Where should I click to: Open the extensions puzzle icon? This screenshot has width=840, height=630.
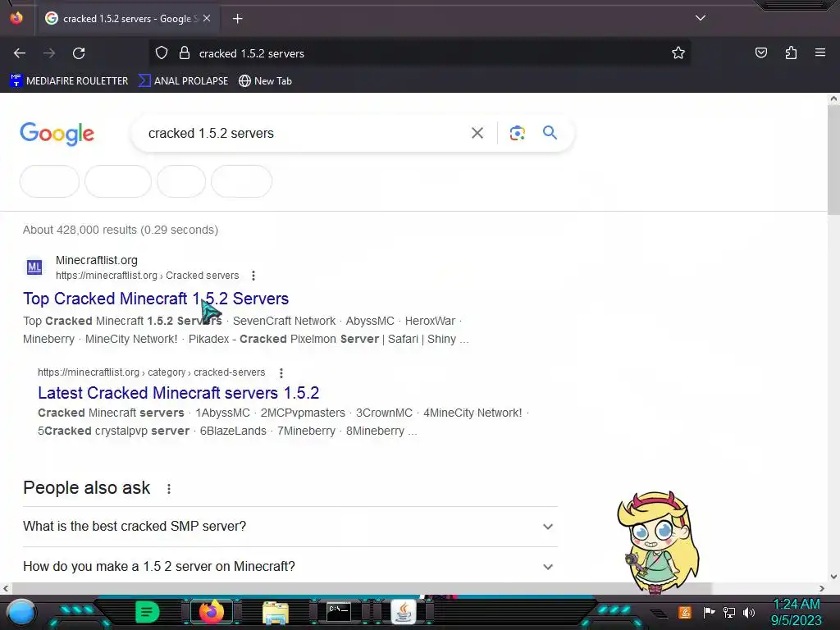click(791, 53)
